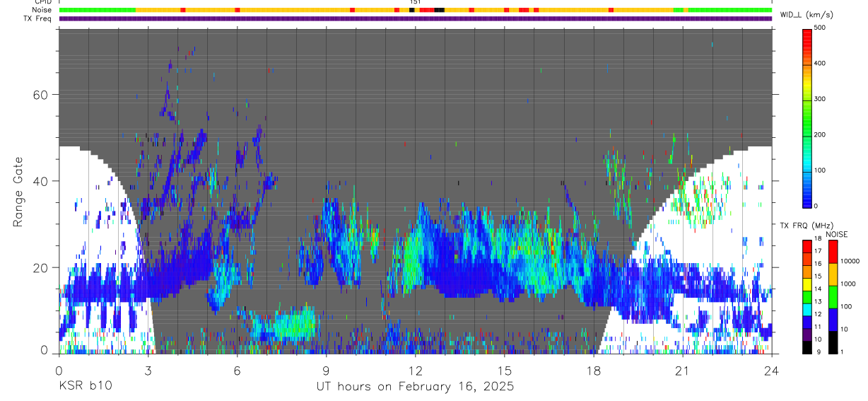The height and width of the screenshot is (401, 868).
Task: Click x-axis hour tick 15
Action: click(x=505, y=369)
